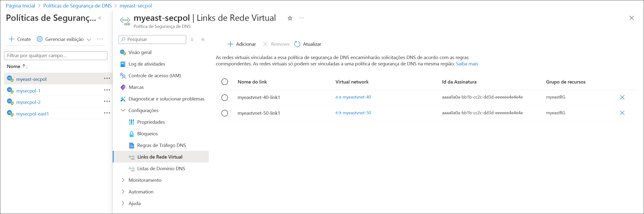Click the Grupo de recursos column header
Image resolution: width=644 pixels, height=214 pixels.
565,82
